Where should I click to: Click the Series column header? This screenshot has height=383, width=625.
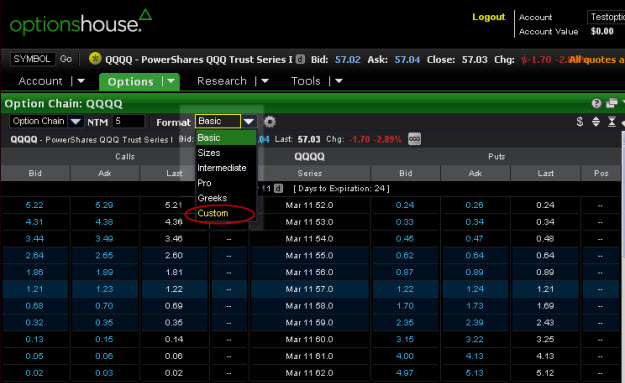click(310, 173)
